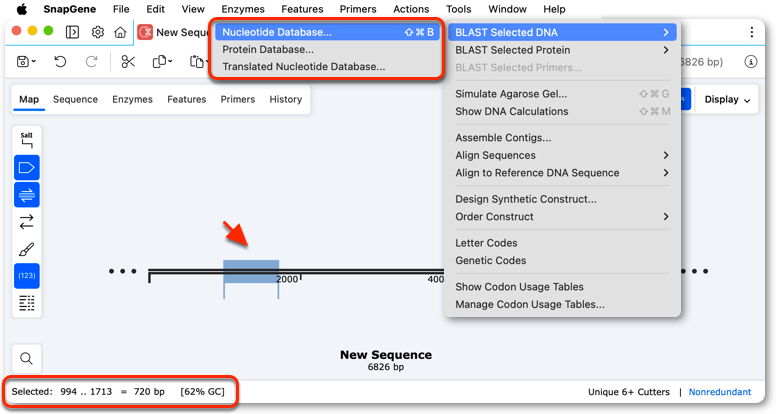Click the description list view icon
Image resolution: width=780 pixels, height=414 pixels.
27,303
